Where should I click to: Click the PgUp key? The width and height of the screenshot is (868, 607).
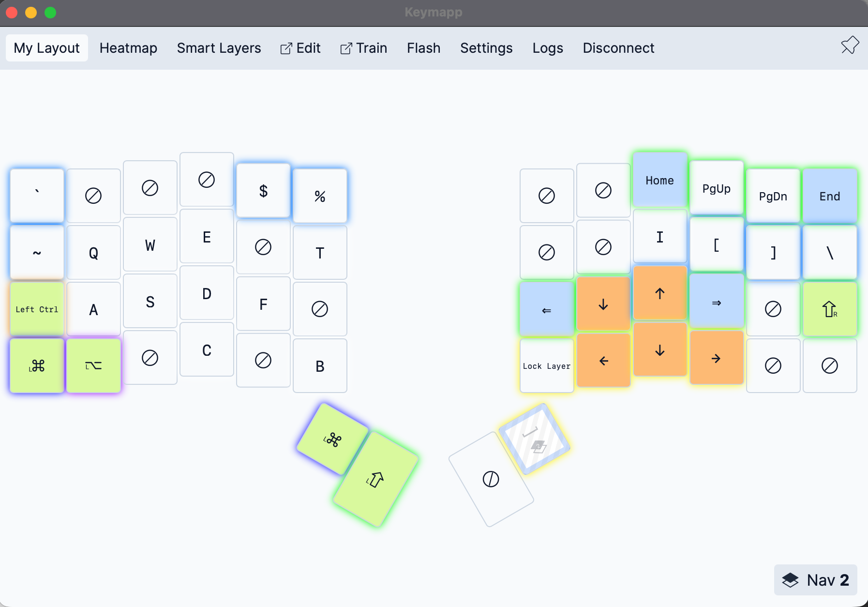coord(716,188)
